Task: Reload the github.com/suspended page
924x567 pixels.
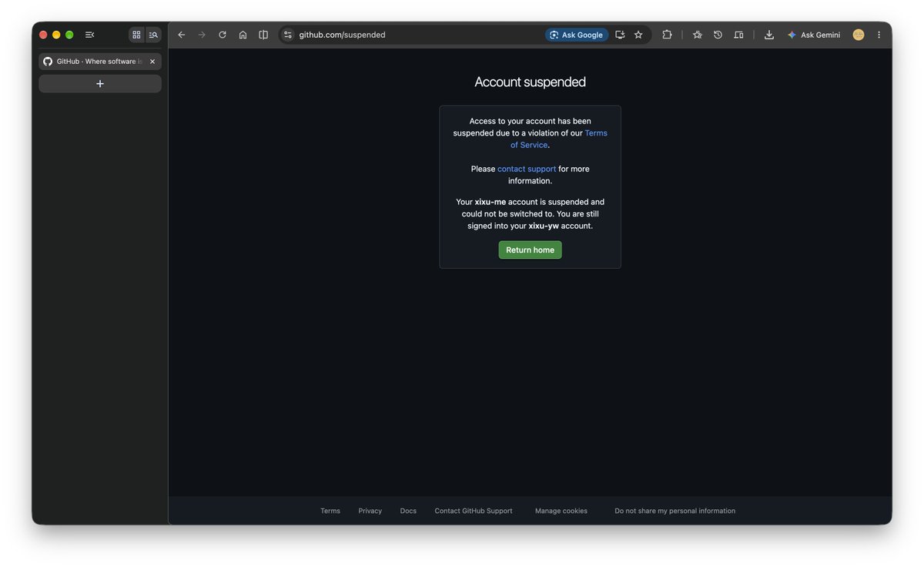Action: [223, 35]
